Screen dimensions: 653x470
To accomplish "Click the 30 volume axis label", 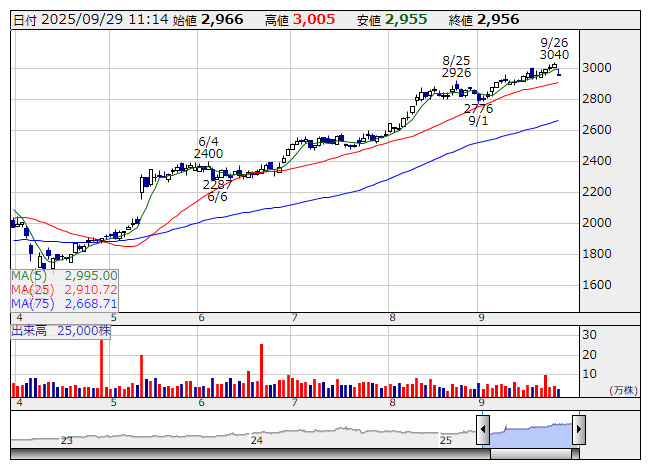I will coord(589,335).
